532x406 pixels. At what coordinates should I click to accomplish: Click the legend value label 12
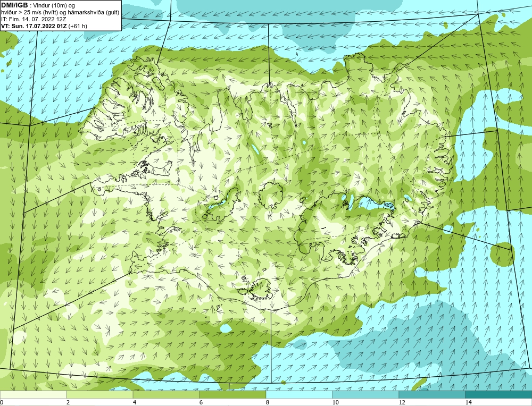click(402, 402)
